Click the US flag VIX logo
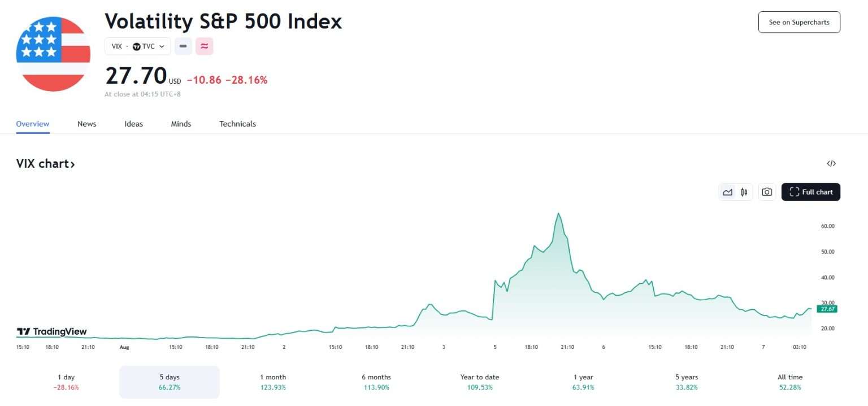The width and height of the screenshot is (868, 406). pyautogui.click(x=53, y=54)
